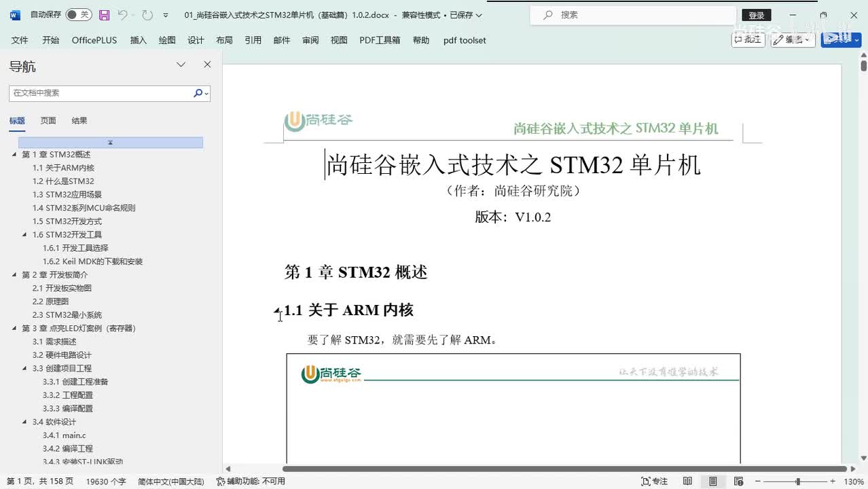The width and height of the screenshot is (868, 489).
Task: Select the 标题 tab in navigation pane
Action: pyautogui.click(x=17, y=120)
